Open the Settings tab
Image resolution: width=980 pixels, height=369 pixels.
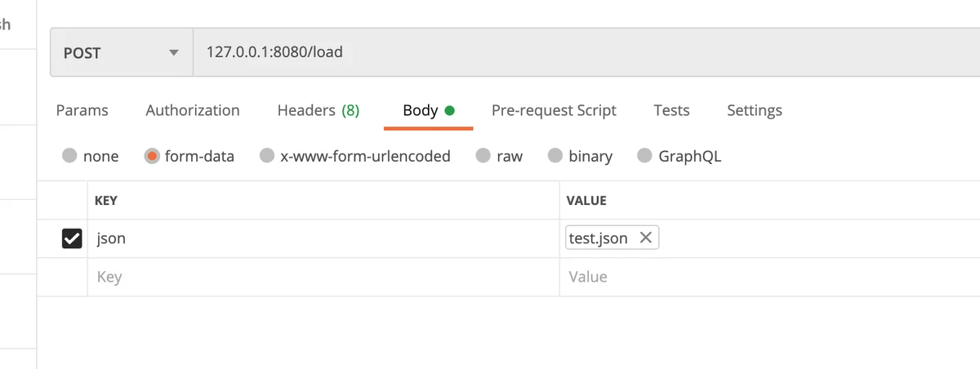click(755, 110)
